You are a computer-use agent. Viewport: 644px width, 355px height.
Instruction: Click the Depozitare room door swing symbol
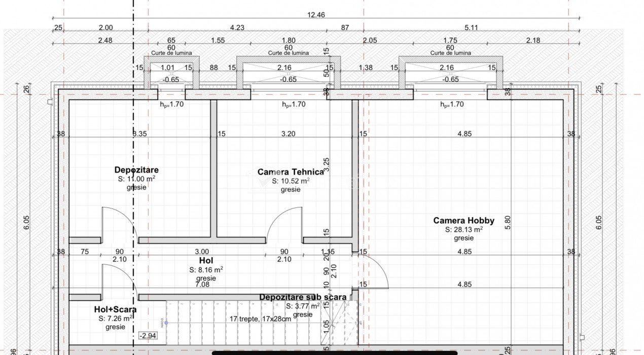pyautogui.click(x=118, y=223)
